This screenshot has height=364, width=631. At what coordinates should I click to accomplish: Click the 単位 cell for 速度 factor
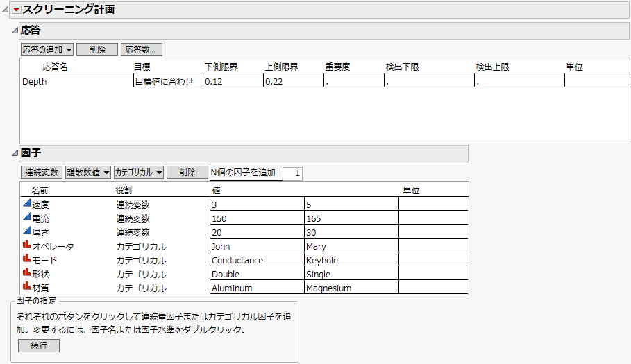tap(433, 204)
